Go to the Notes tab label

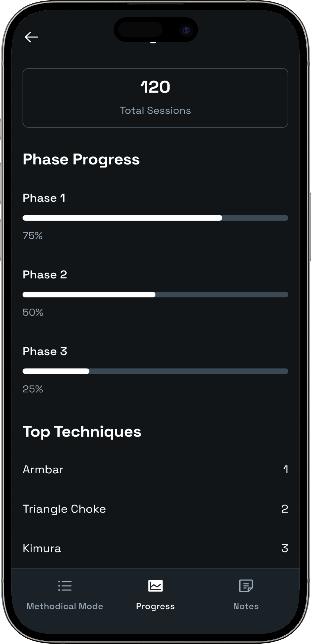click(246, 606)
